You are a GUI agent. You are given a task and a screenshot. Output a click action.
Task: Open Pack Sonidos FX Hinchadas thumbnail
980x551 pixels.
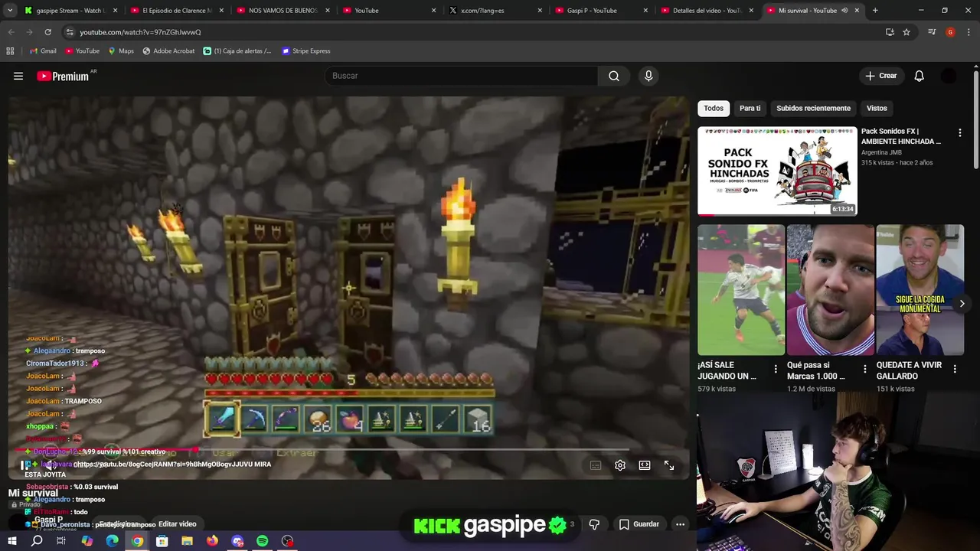click(777, 171)
